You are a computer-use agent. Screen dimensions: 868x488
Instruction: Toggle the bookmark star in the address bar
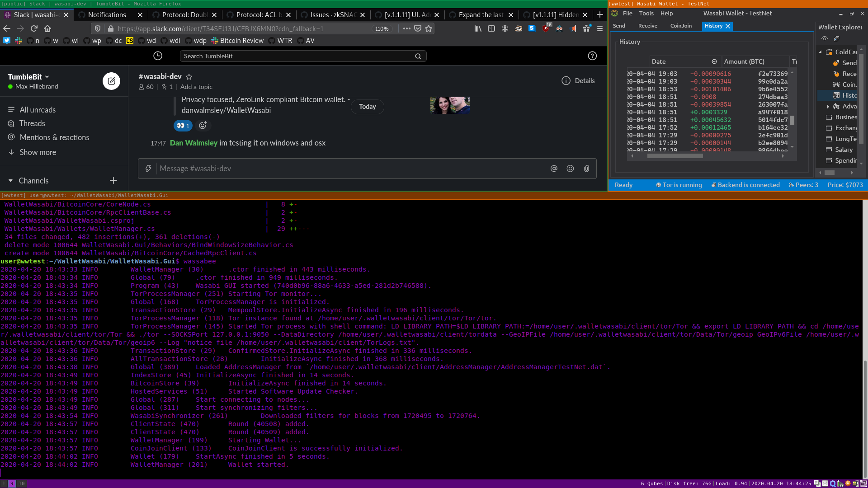tap(429, 28)
